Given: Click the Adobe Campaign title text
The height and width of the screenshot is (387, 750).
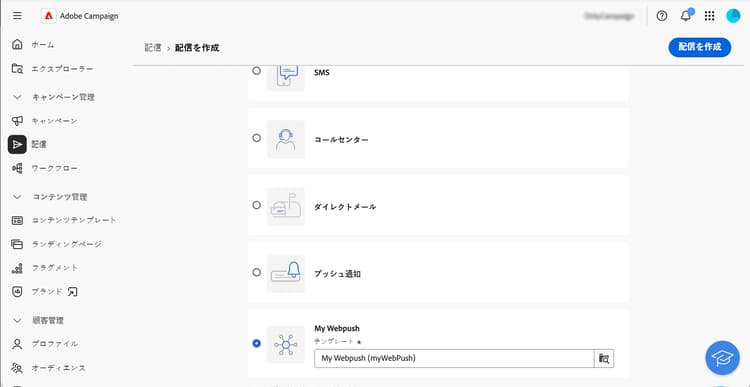Looking at the screenshot, I should (89, 16).
